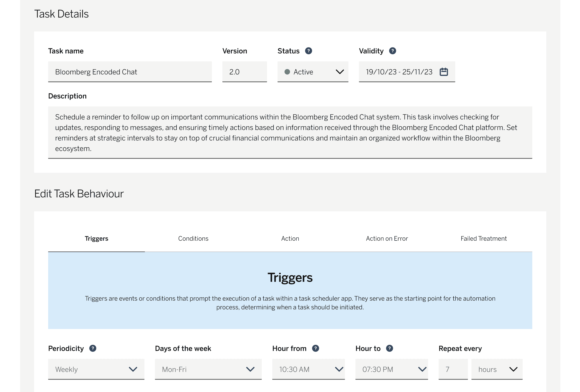Click the Task name input field

tap(130, 72)
